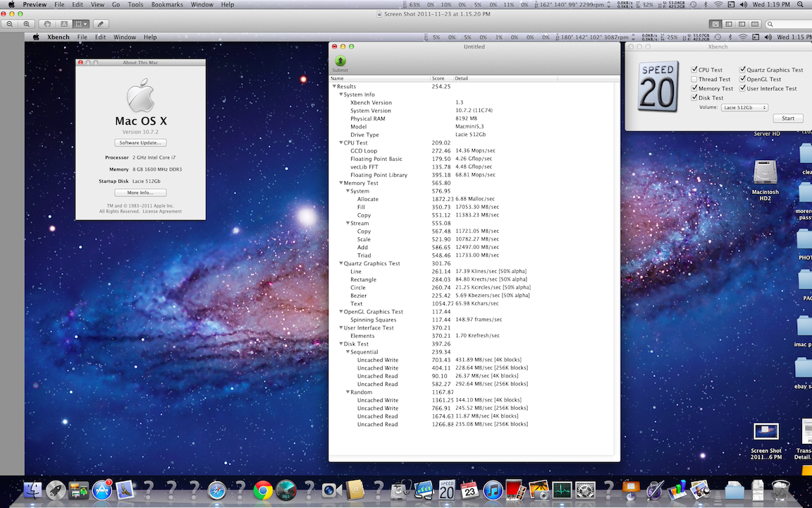The height and width of the screenshot is (508, 812).
Task: Open the Volume dropdown showing Lacie 512Gb
Action: (744, 107)
